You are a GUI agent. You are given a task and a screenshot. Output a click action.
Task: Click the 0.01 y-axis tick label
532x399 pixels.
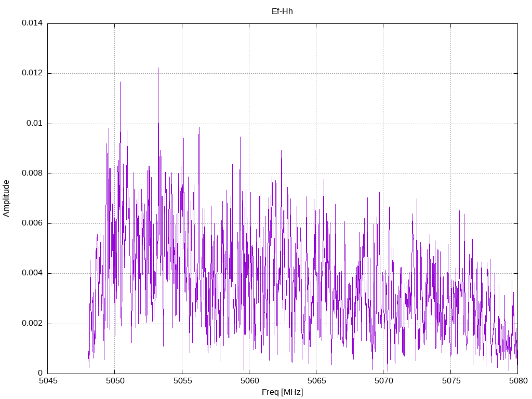coord(34,124)
